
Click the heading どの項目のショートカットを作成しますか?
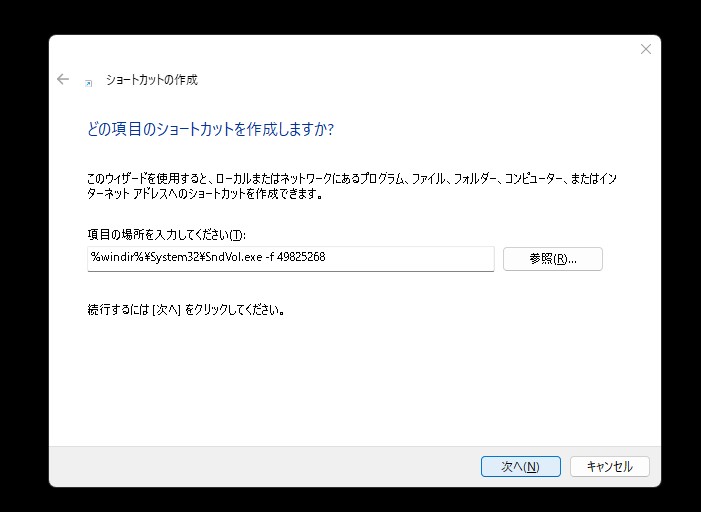pyautogui.click(x=210, y=130)
